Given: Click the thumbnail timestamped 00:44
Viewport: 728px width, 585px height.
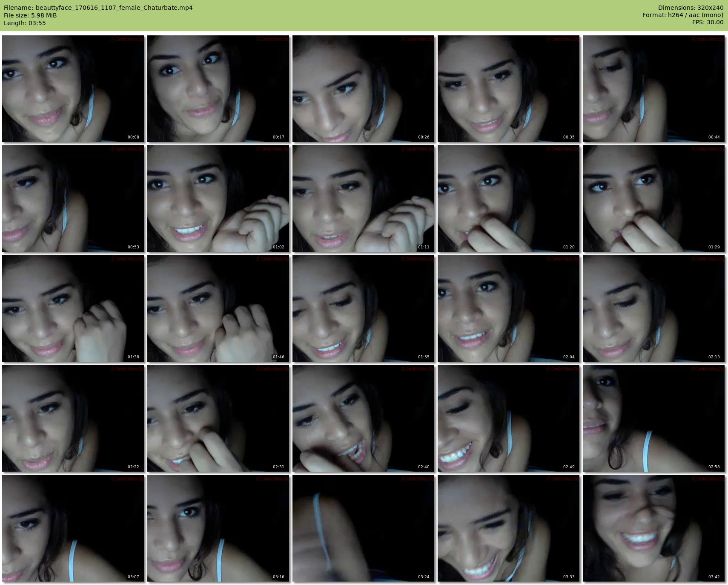Looking at the screenshot, I should 654,89.
